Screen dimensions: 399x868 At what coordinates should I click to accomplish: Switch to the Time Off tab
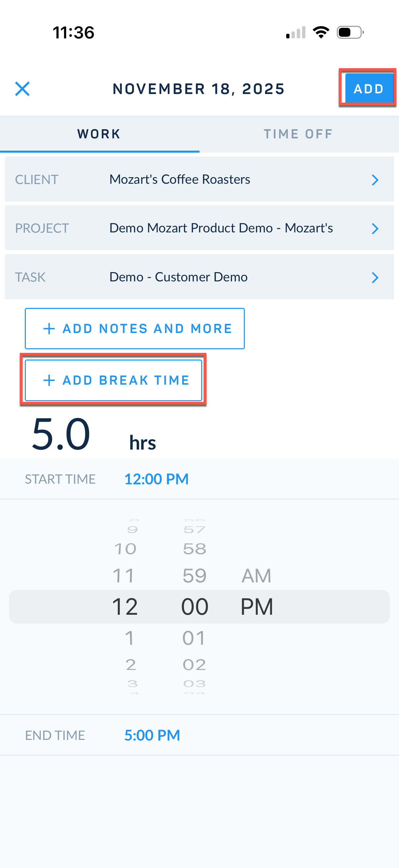[x=298, y=134]
